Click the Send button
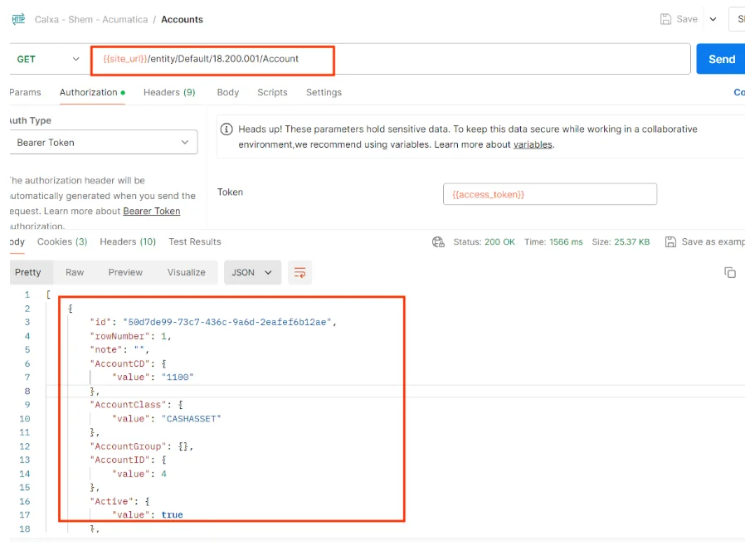This screenshot has width=745, height=560. click(x=720, y=59)
